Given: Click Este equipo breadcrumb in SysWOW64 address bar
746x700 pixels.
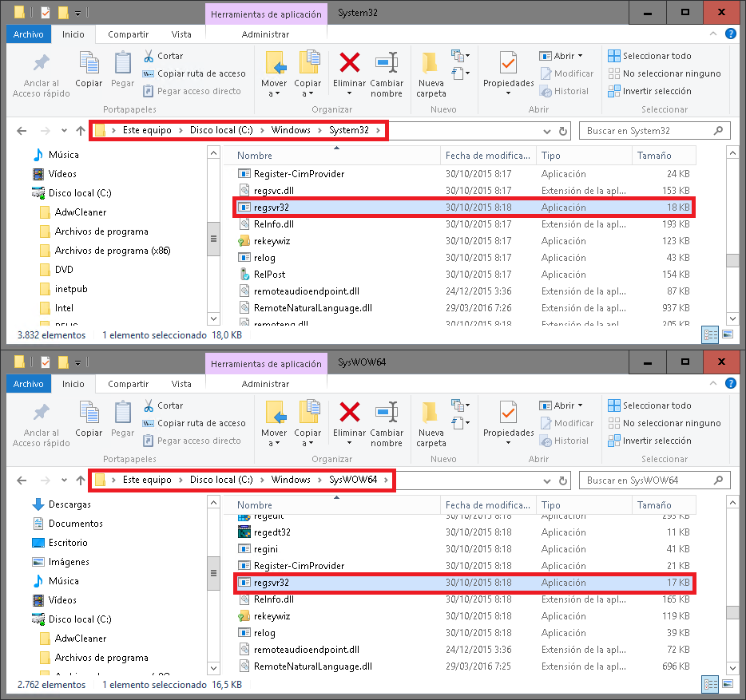Looking at the screenshot, I should 147,480.
